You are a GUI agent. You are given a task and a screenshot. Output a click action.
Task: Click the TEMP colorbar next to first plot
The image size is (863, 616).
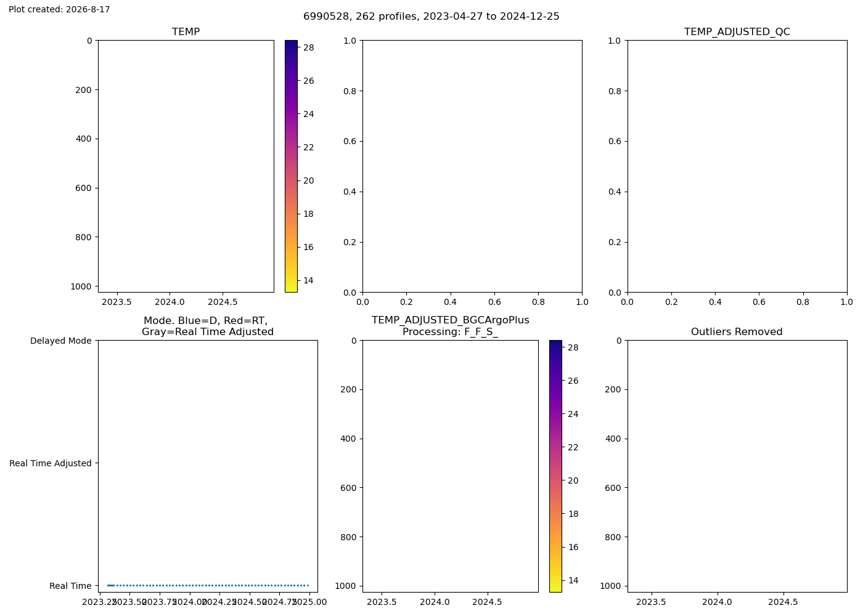[291, 166]
